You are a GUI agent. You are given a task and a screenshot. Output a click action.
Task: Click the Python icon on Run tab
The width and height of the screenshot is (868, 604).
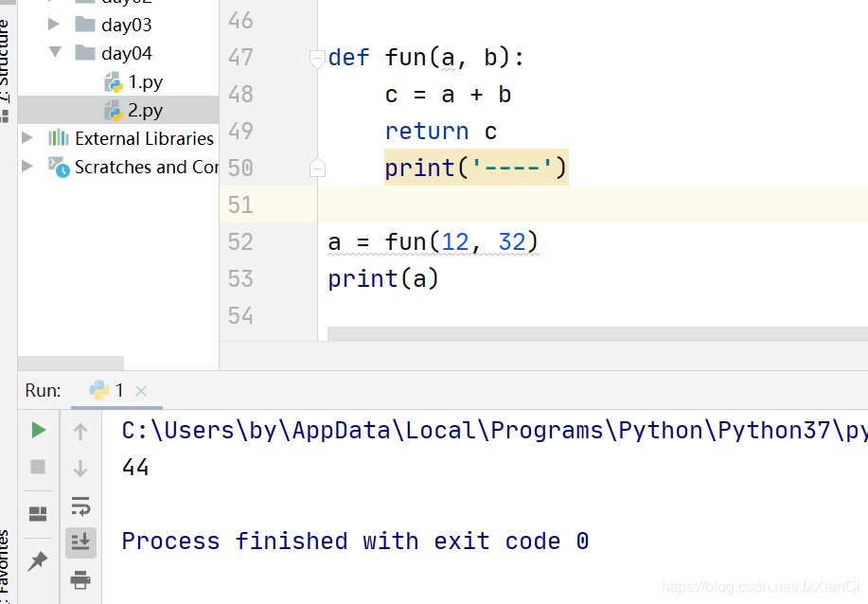[x=99, y=390]
